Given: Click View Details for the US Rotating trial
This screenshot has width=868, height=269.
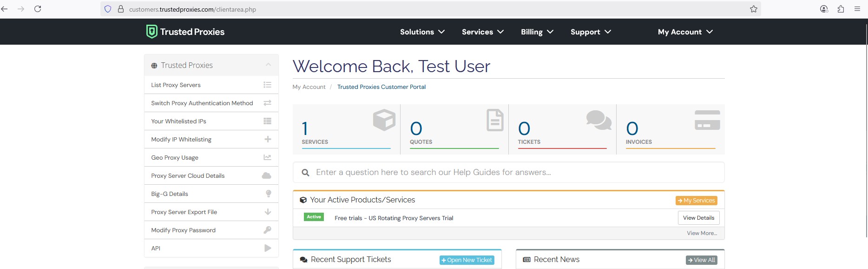Looking at the screenshot, I should (x=699, y=218).
